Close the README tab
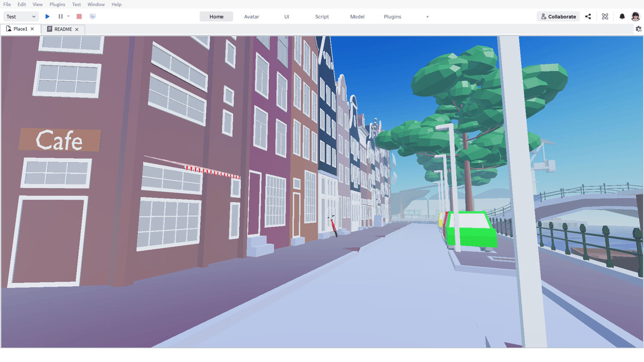The width and height of the screenshot is (644, 362). pos(77,29)
